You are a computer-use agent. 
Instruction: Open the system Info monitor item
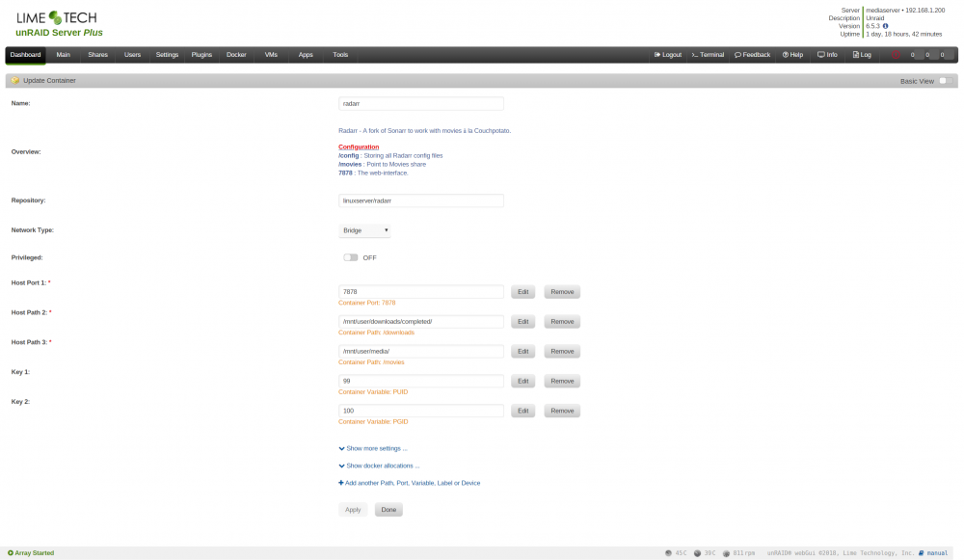coord(827,55)
